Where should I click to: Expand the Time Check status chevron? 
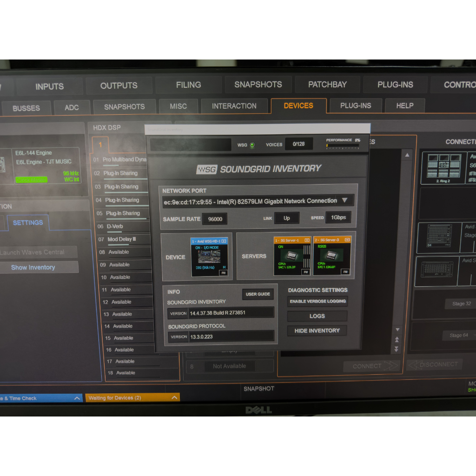click(77, 398)
